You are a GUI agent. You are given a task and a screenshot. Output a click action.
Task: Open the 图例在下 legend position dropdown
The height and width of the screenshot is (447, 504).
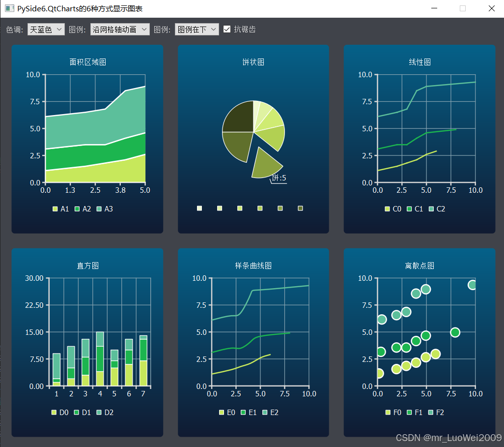[x=196, y=30]
